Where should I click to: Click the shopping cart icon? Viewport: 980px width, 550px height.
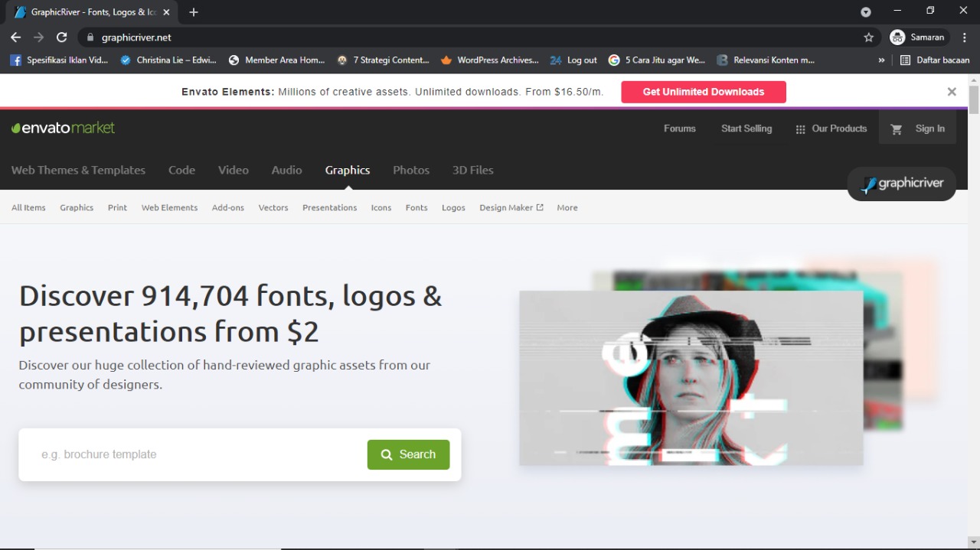click(x=896, y=129)
